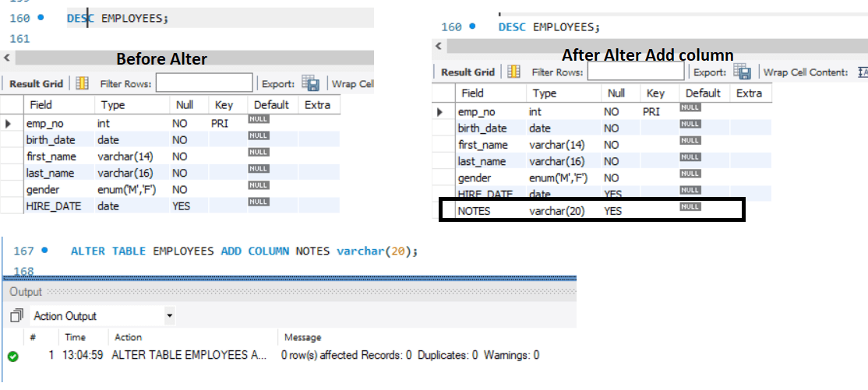
Task: Click the NULL default badge in the NOTES row
Action: [x=690, y=207]
